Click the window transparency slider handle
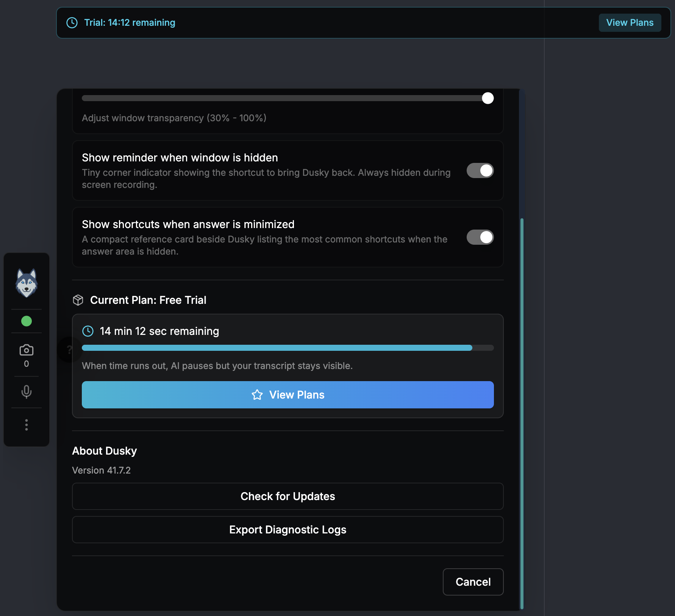The height and width of the screenshot is (616, 675). click(x=488, y=98)
